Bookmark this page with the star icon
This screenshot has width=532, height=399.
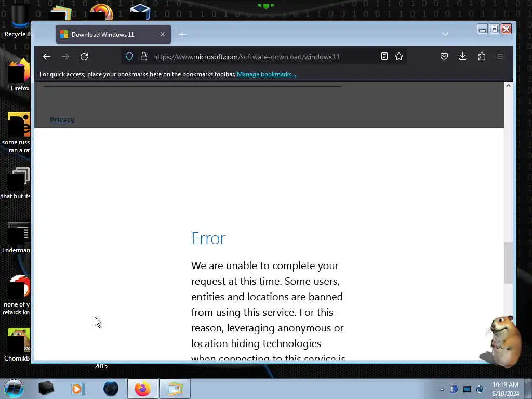399,56
